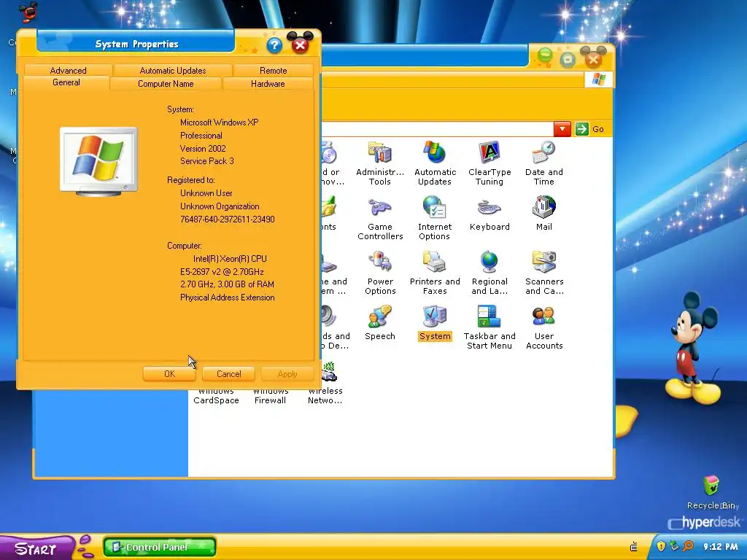747x560 pixels.
Task: Open Regional and Language icon
Action: 489,273
